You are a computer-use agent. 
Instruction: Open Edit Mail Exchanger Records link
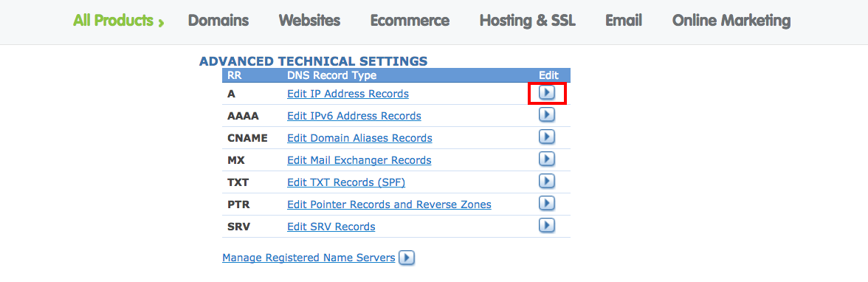click(359, 160)
